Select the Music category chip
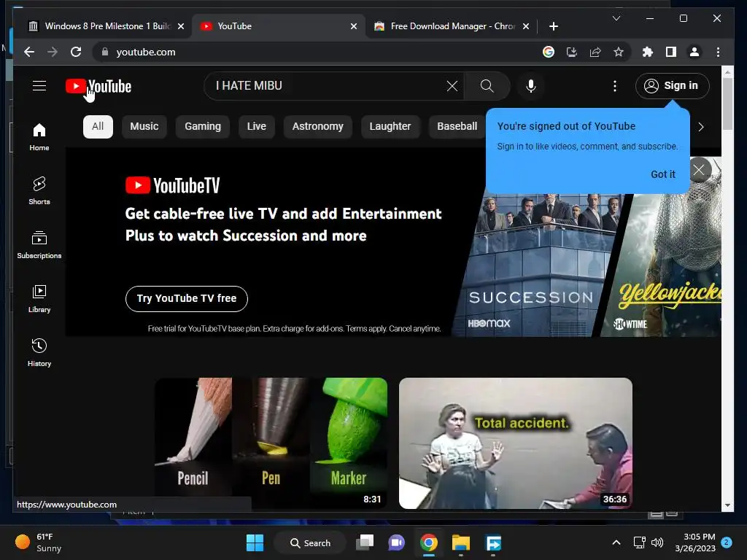This screenshot has height=560, width=747. pos(144,126)
